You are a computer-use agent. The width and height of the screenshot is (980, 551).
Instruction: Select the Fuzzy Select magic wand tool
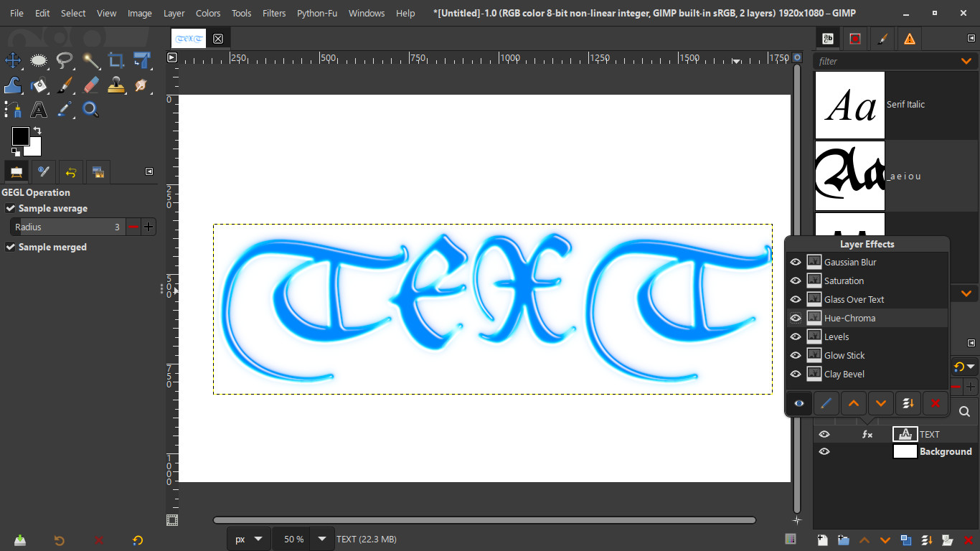pos(90,61)
